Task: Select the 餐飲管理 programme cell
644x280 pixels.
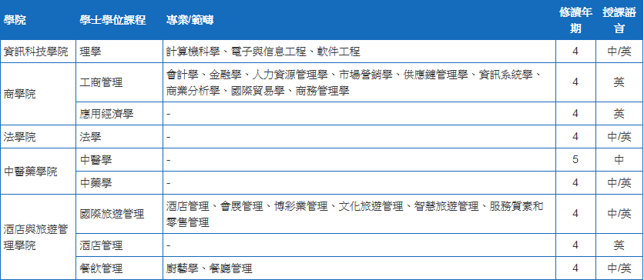Action: point(119,268)
